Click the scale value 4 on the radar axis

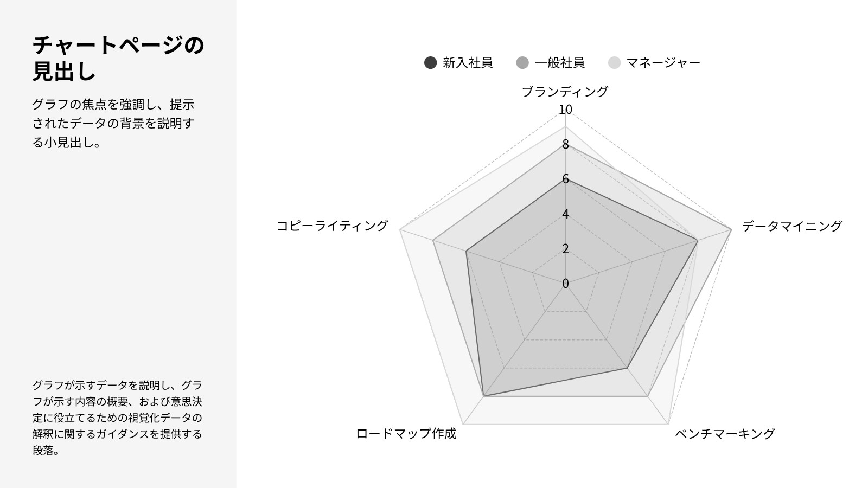point(565,214)
